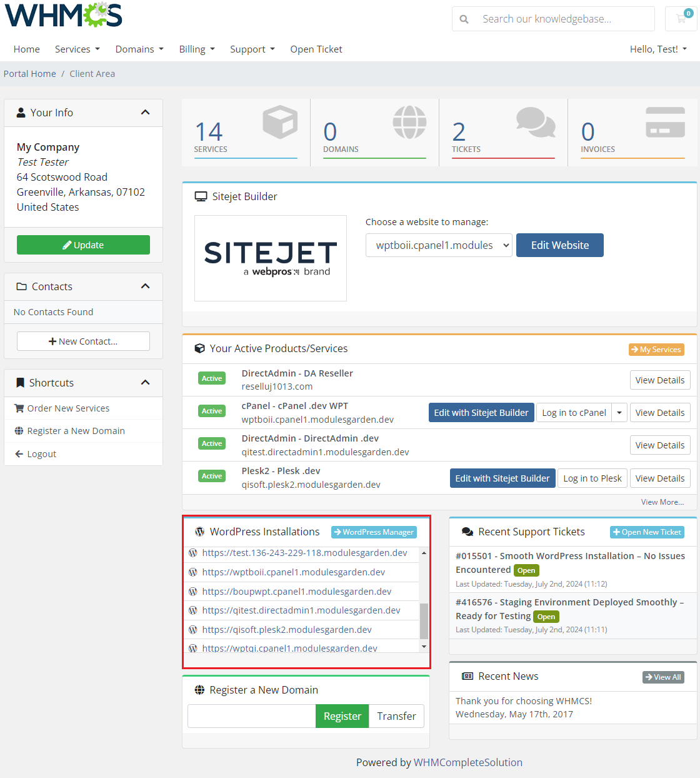
Task: Open the website selection dropdown
Action: point(439,245)
